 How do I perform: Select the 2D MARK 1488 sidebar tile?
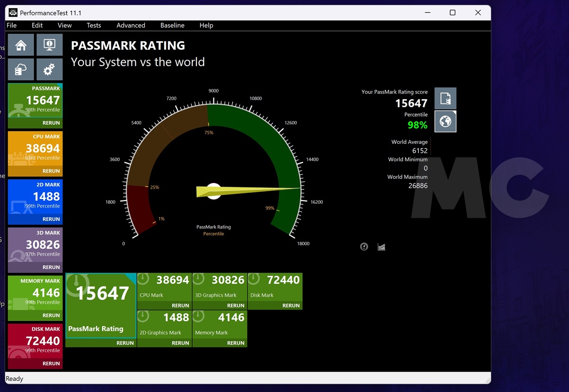(x=36, y=197)
